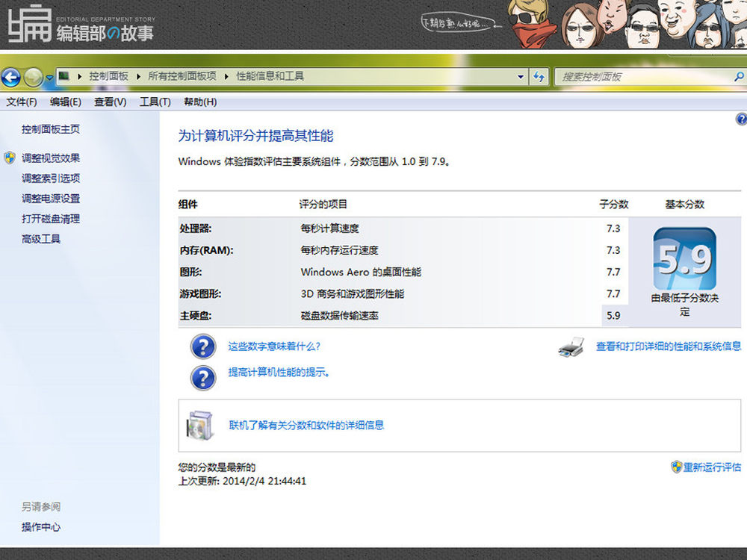Click the Forward navigation arrow button
Screen dimensions: 747x560
coord(33,76)
